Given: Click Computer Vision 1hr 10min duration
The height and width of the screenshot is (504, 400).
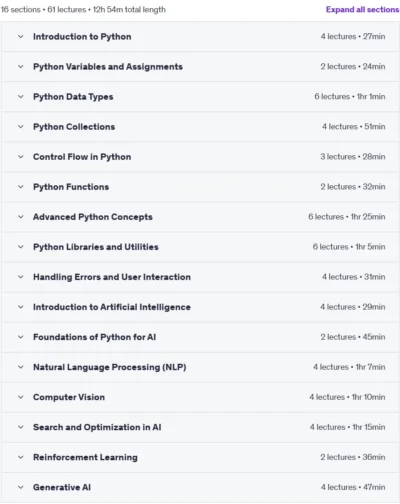Looking at the screenshot, I should click(x=368, y=397).
